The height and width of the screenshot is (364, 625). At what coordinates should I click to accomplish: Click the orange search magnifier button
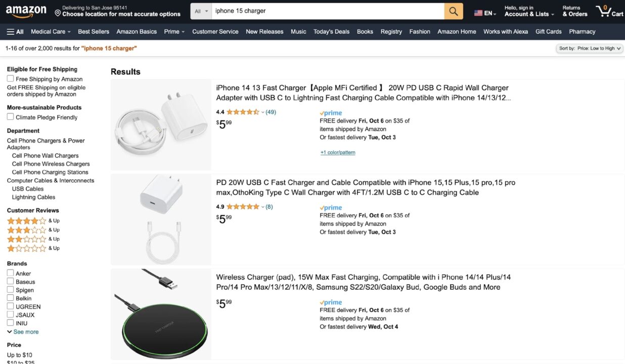454,11
